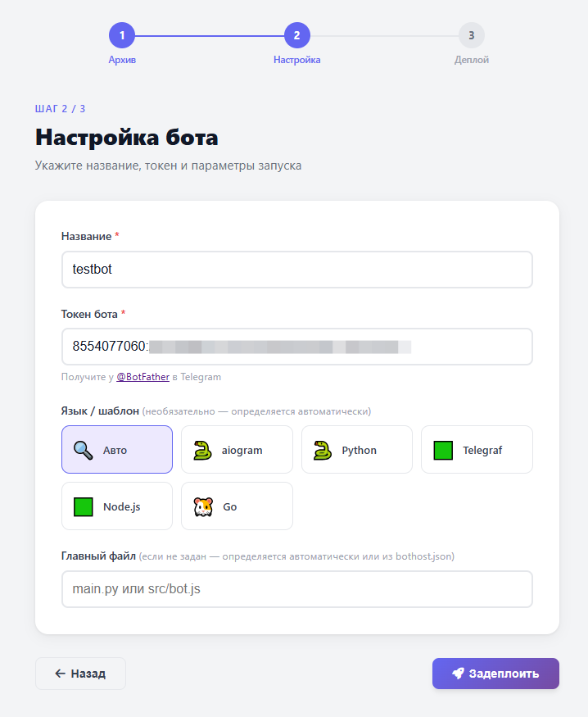
Task: Click the snake icon beside aiogram
Action: (x=202, y=450)
